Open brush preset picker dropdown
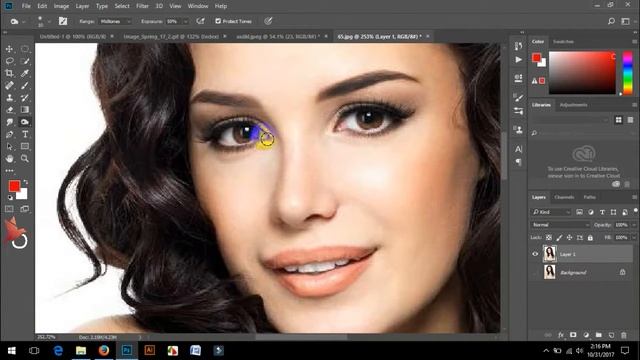Screen dimensions: 640x360 click(x=49, y=21)
